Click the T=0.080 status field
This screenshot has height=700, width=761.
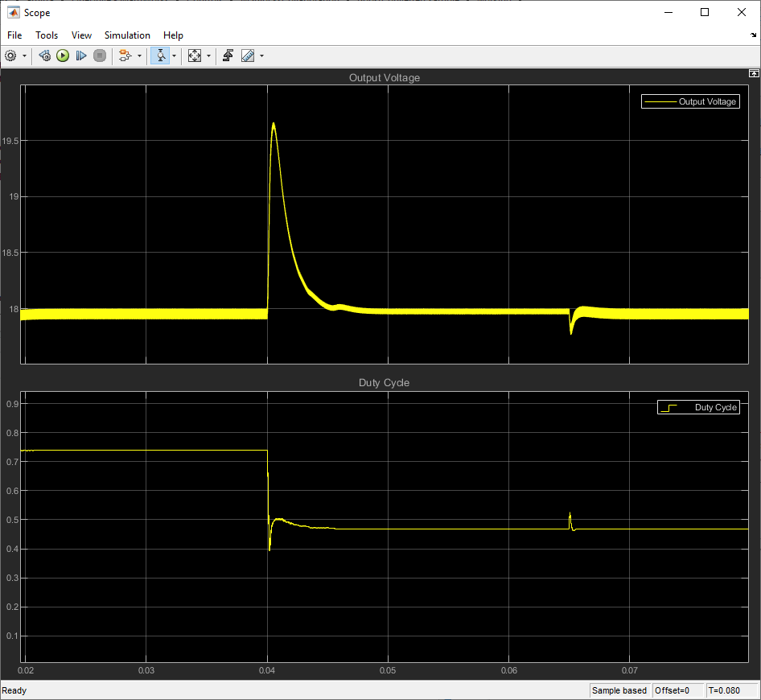pos(732,690)
